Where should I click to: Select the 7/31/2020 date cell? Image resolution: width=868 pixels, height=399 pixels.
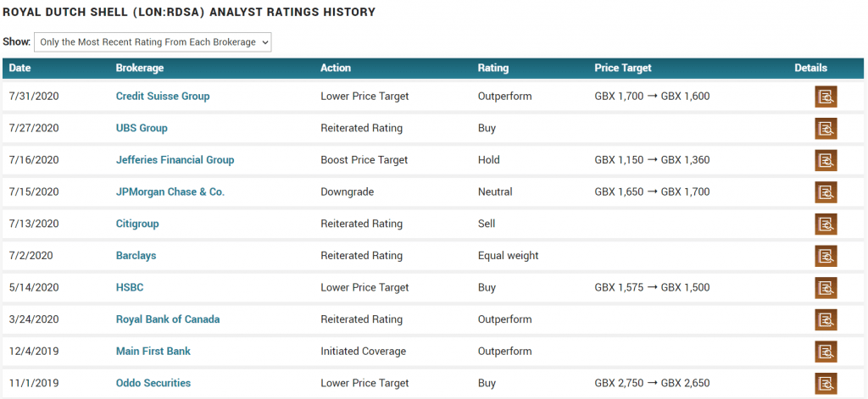tap(34, 97)
